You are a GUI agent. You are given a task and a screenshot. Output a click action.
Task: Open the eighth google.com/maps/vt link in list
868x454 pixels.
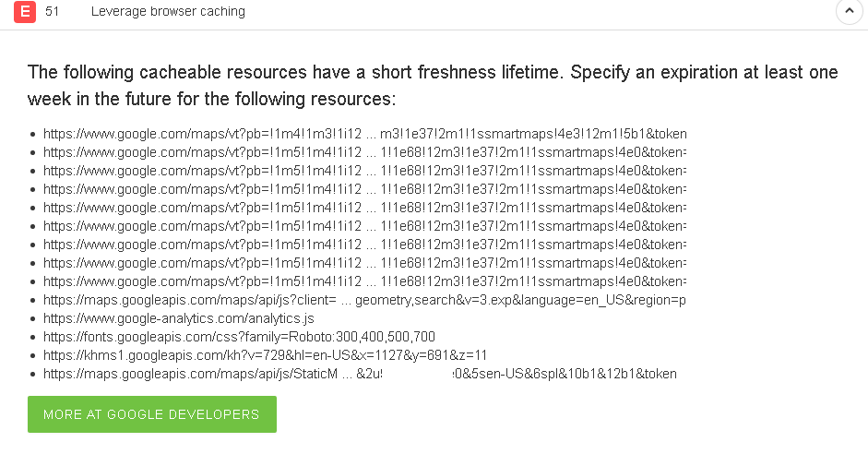tap(364, 263)
